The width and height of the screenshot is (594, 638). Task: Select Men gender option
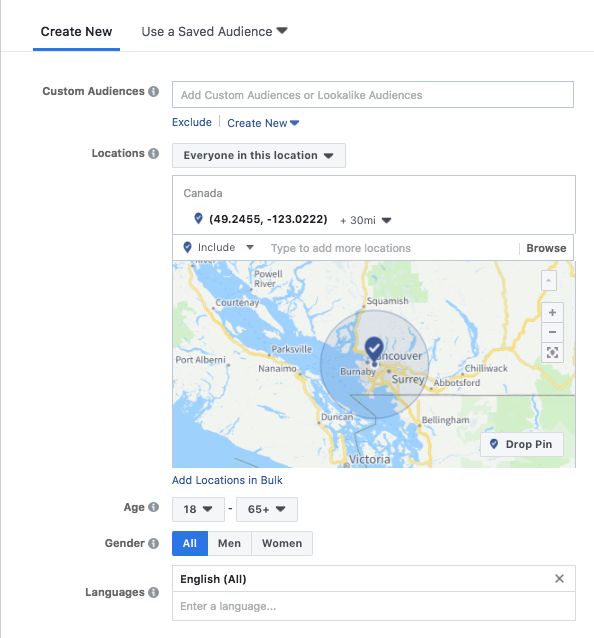[229, 543]
